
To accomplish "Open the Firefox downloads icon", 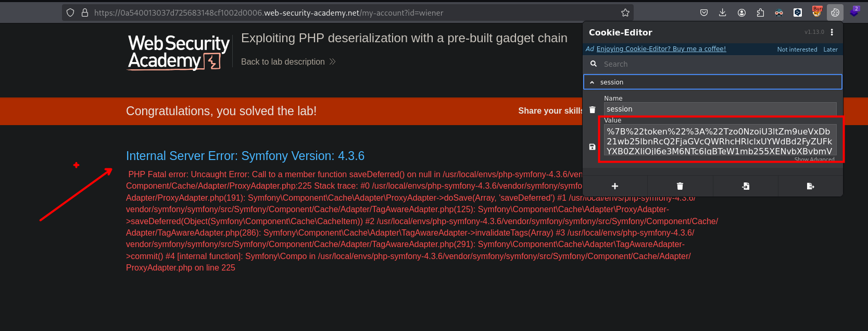I will tap(723, 13).
